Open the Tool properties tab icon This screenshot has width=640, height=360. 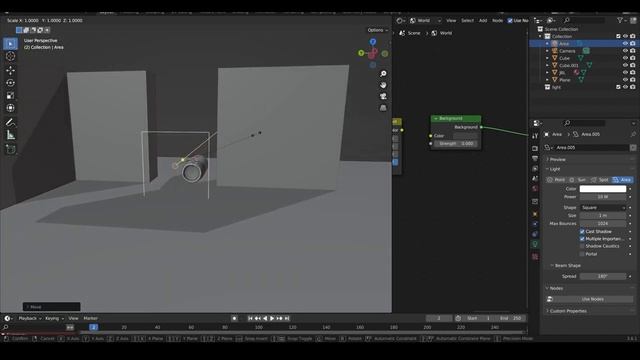pyautogui.click(x=535, y=136)
